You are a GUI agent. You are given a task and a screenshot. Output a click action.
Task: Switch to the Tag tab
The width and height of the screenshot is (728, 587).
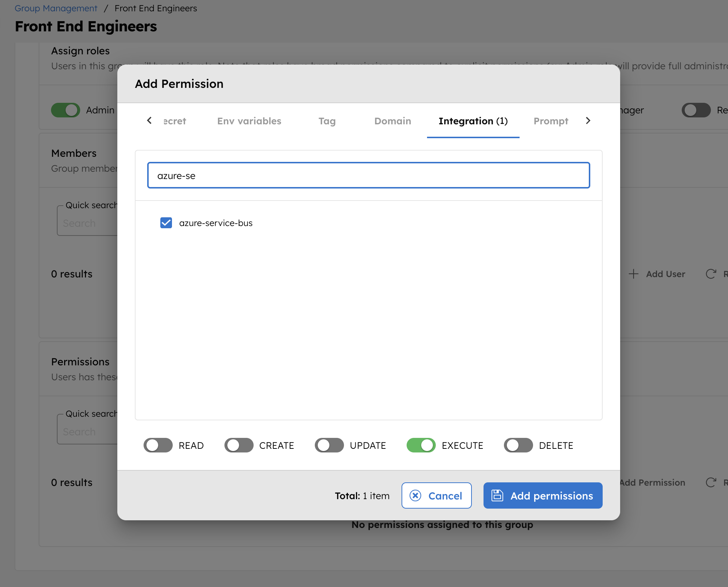(x=327, y=121)
